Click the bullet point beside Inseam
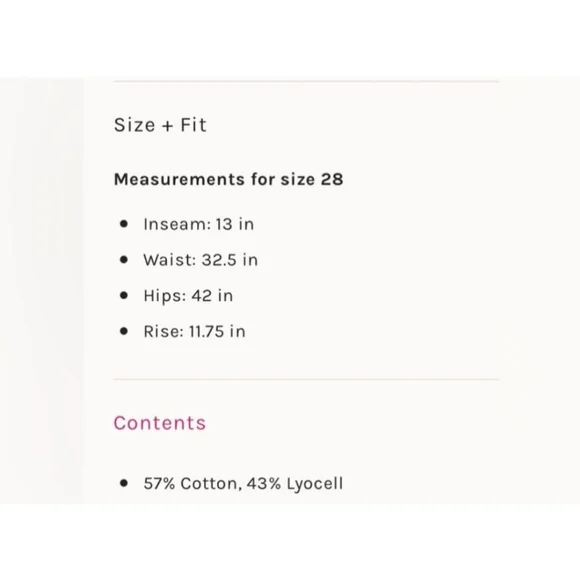 [x=124, y=224]
